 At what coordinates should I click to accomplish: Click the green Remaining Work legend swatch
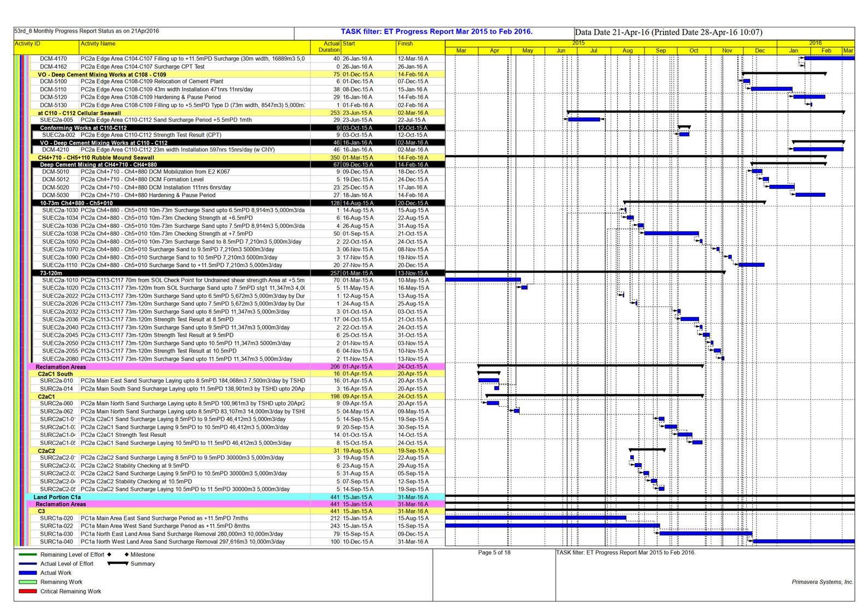(27, 582)
